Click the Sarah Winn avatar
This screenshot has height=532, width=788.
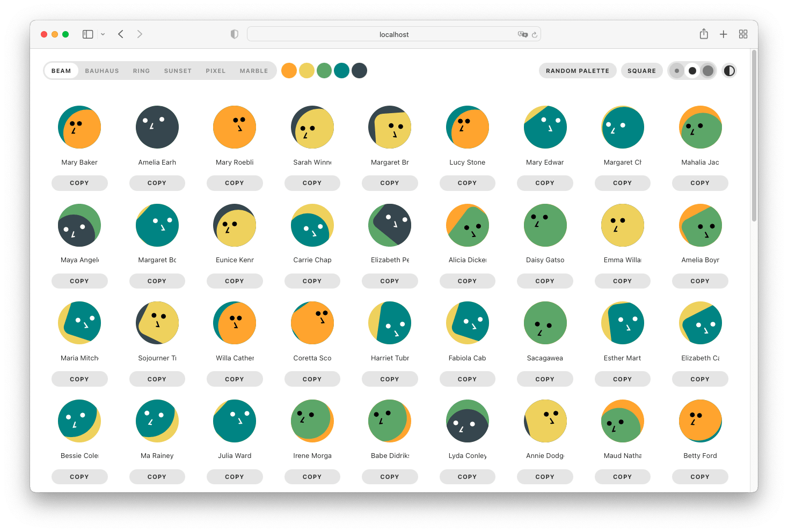pos(312,127)
